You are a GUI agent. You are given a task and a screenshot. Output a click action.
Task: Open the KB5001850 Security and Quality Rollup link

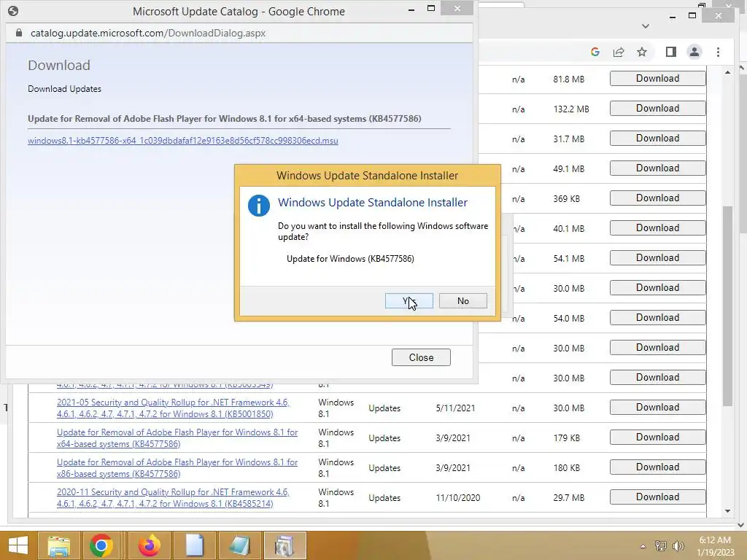173,408
